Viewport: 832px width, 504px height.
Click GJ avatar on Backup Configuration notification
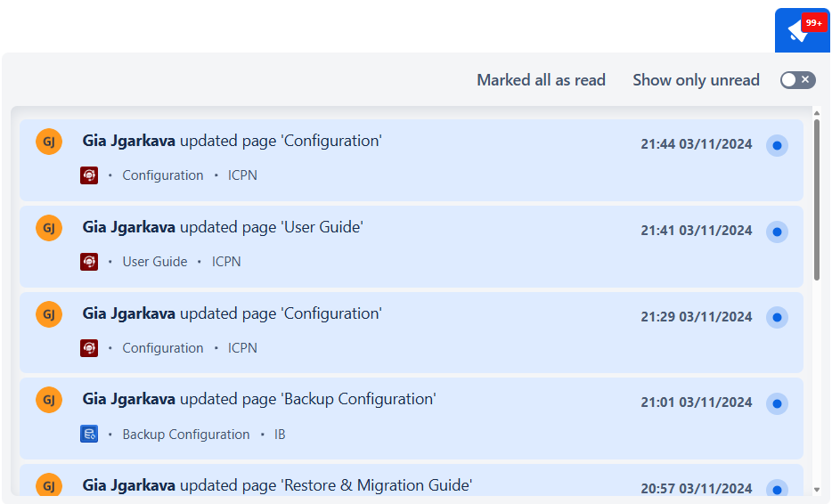(49, 400)
